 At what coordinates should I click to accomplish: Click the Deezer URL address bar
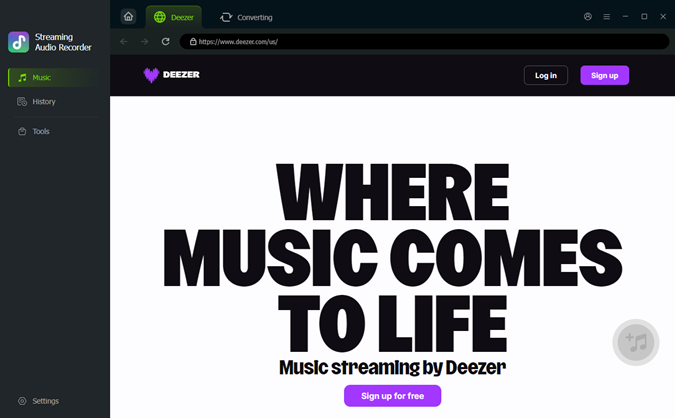point(424,41)
